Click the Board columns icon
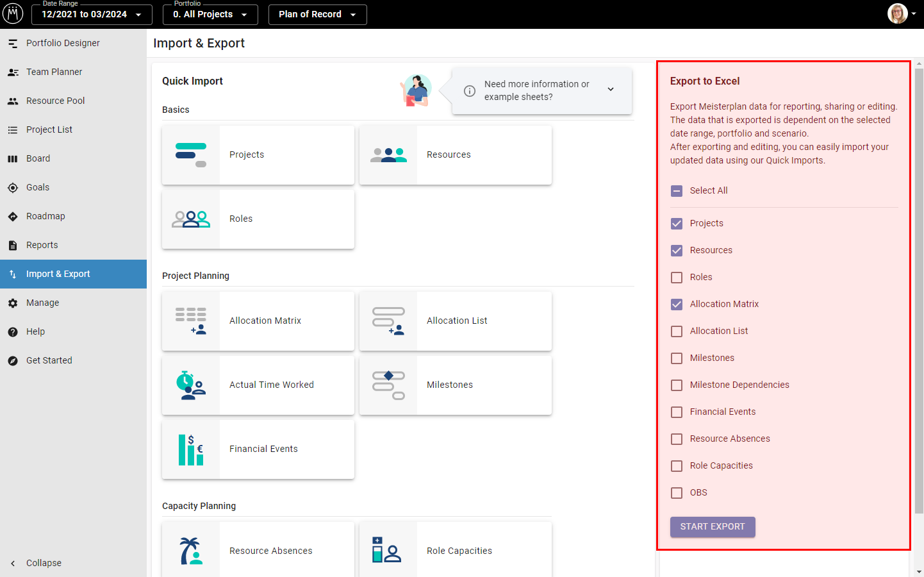 coord(13,159)
